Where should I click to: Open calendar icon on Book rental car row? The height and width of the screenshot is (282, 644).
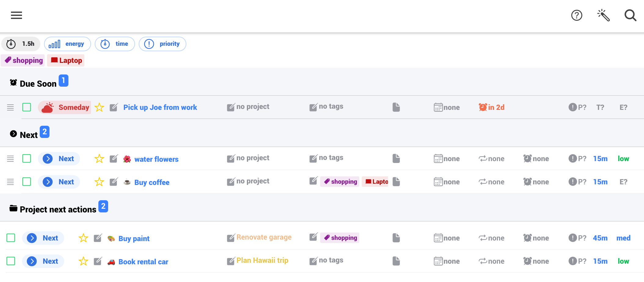click(439, 261)
